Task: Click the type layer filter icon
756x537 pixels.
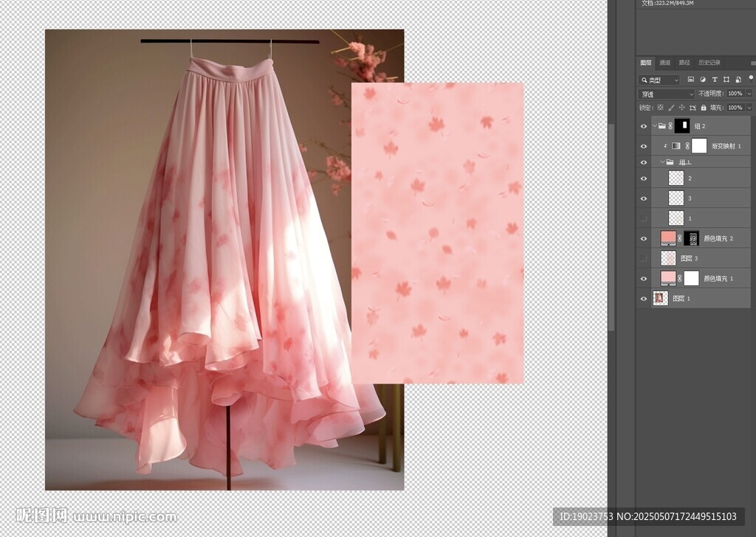Action: point(715,79)
